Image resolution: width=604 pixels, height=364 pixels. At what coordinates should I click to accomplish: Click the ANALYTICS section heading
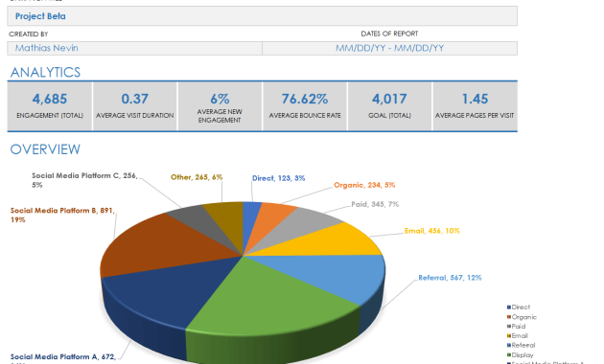[x=45, y=73]
